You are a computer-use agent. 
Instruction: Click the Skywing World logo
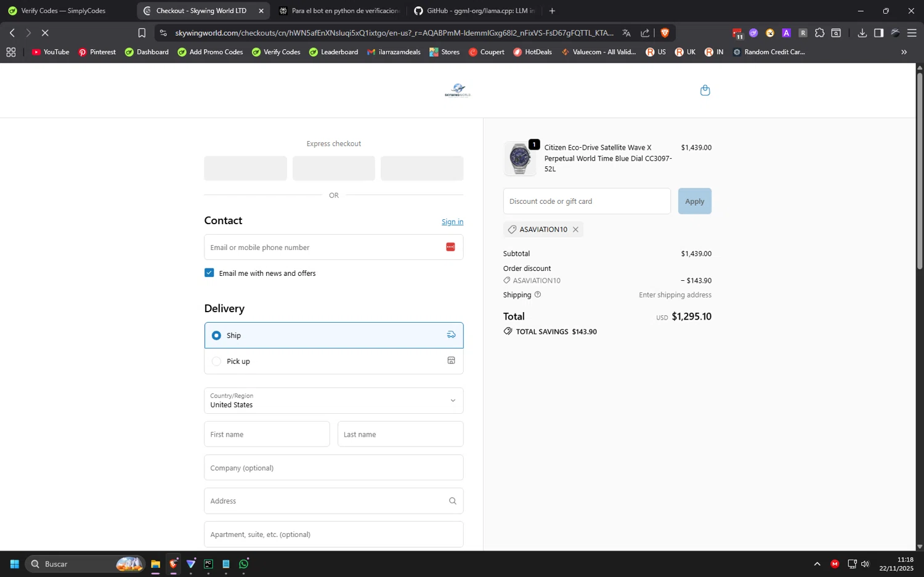coord(458,91)
